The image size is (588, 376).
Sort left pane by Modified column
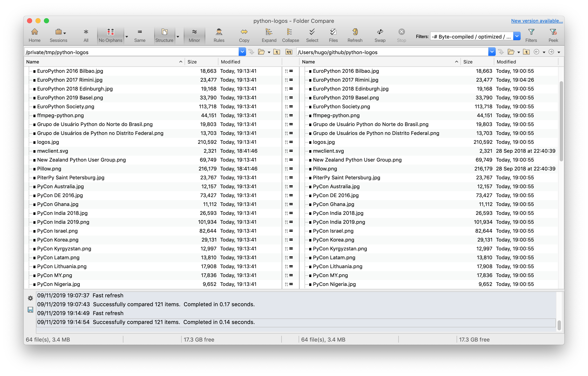pos(250,62)
